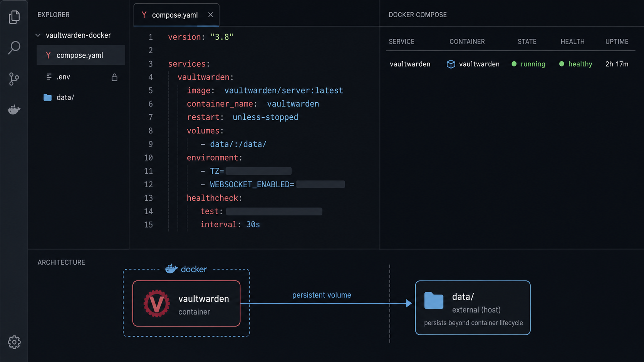Click the 'healthy' health text
This screenshot has height=362, width=644.
(x=580, y=64)
